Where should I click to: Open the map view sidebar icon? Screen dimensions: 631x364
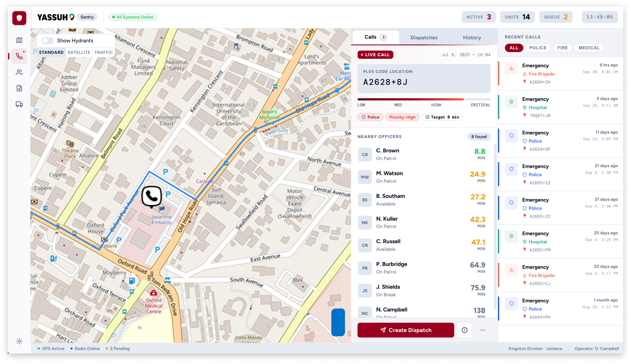pyautogui.click(x=19, y=40)
